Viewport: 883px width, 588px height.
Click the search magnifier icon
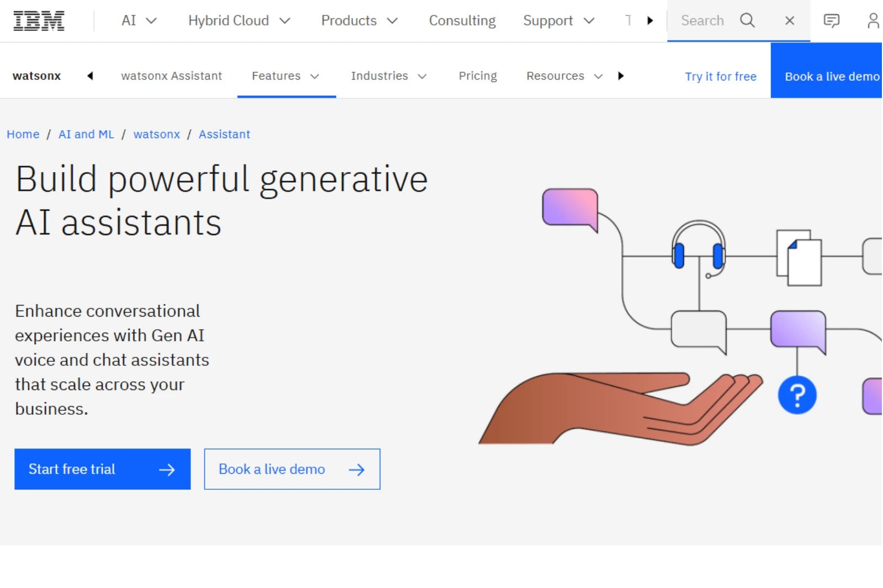pos(748,20)
